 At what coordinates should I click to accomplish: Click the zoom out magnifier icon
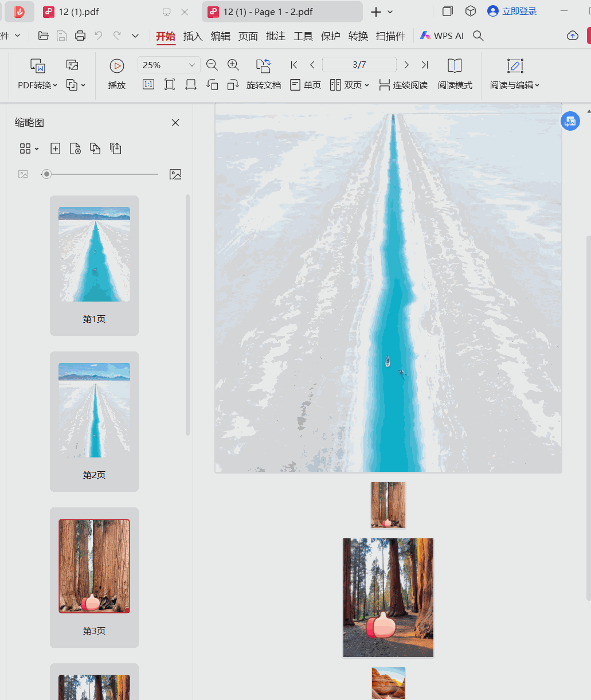click(212, 65)
